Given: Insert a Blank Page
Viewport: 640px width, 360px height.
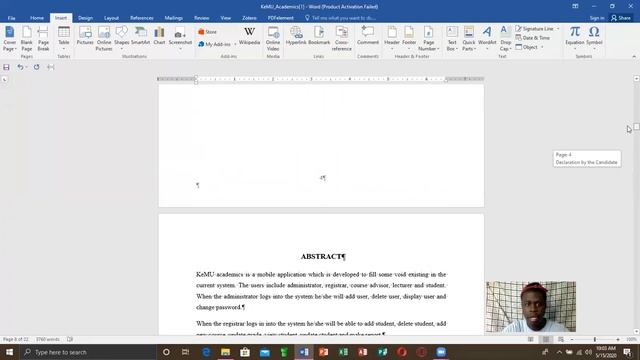Looking at the screenshot, I should 27,39.
